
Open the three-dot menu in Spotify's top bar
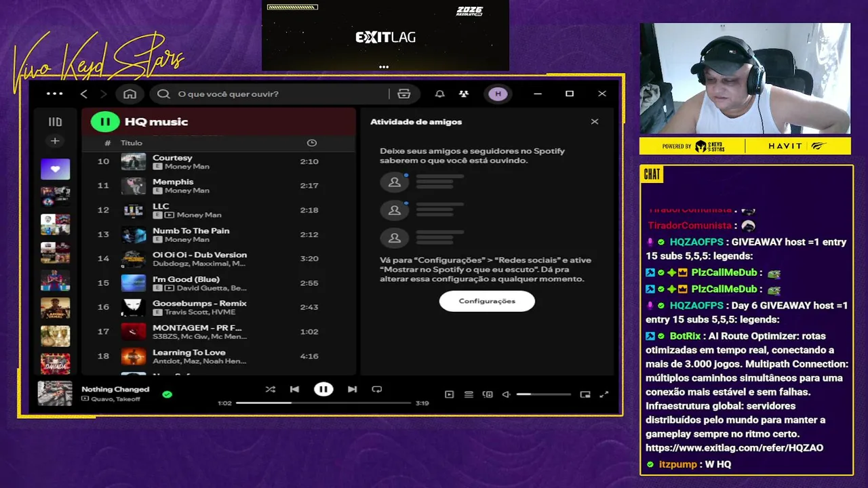55,94
